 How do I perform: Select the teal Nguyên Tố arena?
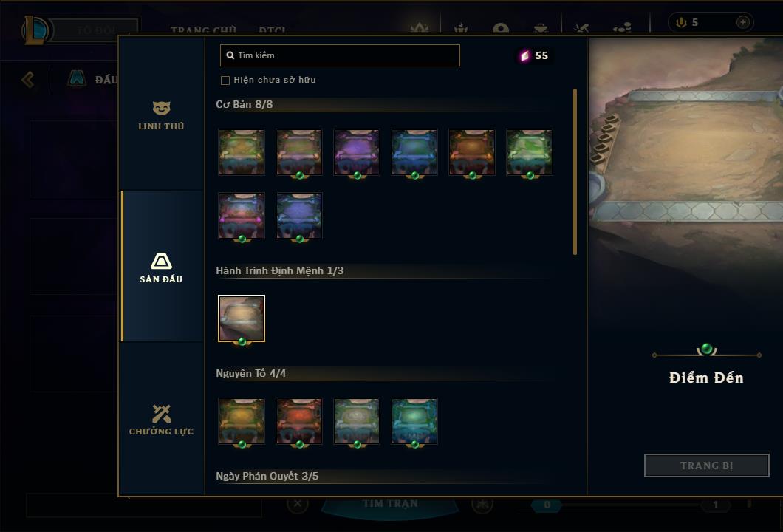click(414, 421)
